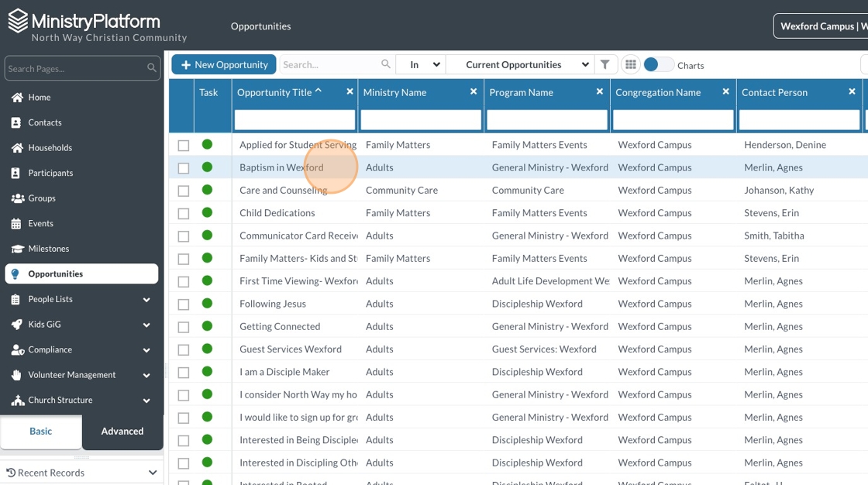Remove the Ministry Name column with its X
868x485 pixels.
(474, 91)
